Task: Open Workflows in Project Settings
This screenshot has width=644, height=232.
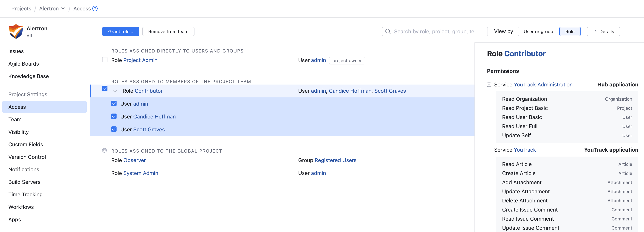Action: pos(21,207)
